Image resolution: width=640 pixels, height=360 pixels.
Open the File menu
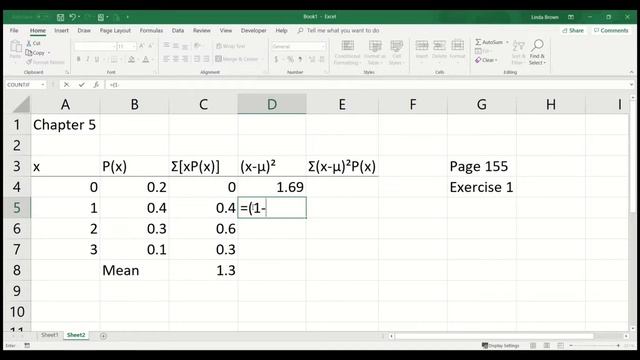14,31
